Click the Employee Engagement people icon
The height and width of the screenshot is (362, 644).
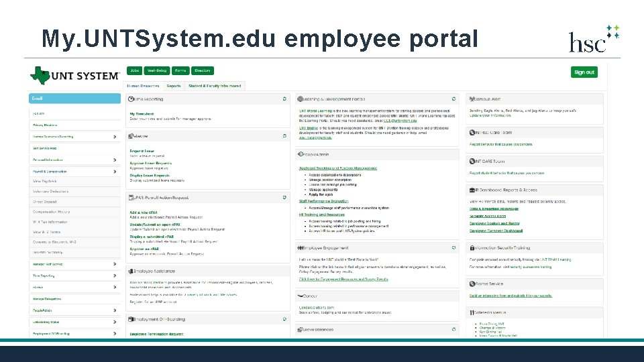pos(301,248)
